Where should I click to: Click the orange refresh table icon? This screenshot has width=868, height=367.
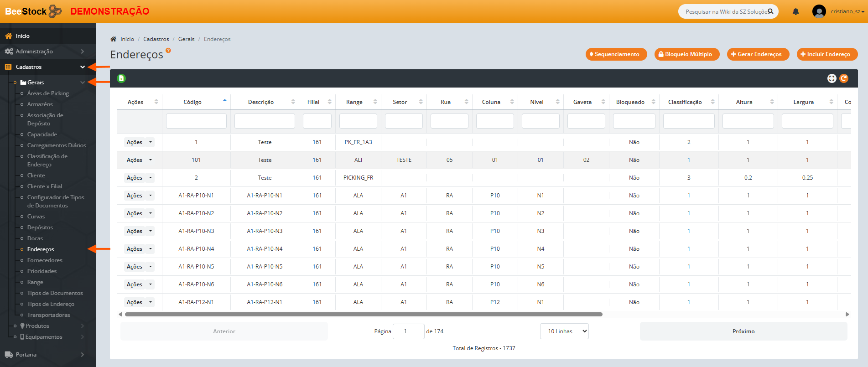tap(844, 78)
